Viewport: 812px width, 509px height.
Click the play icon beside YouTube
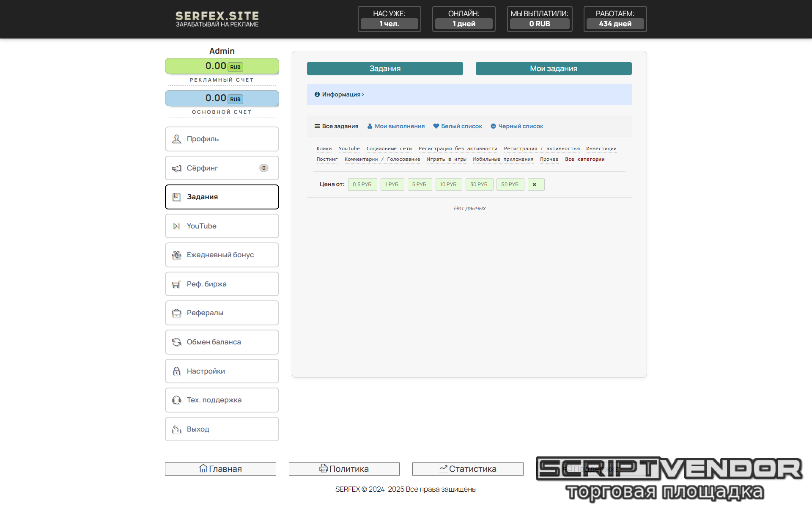(176, 226)
